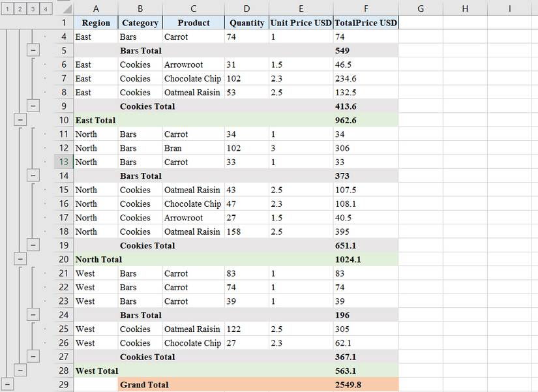Click the row 29 header number
The image size is (538, 392).
[63, 384]
